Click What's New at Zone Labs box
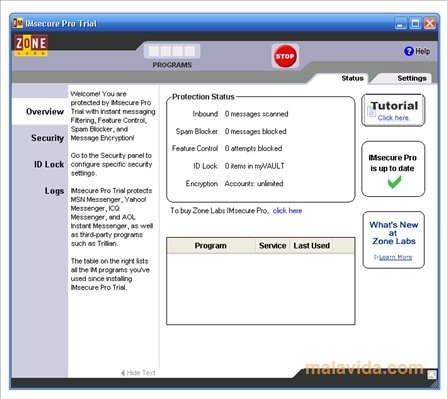Screen dimensions: 447x399 pos(393,240)
